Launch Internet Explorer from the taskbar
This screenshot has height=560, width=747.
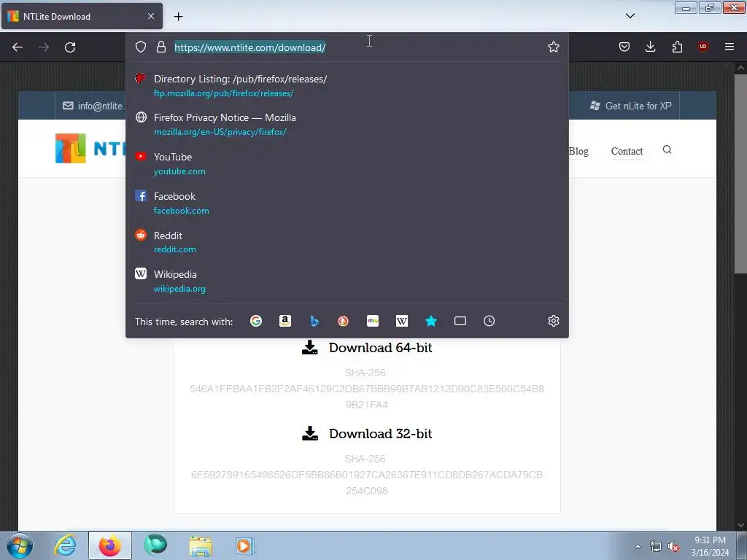point(65,545)
